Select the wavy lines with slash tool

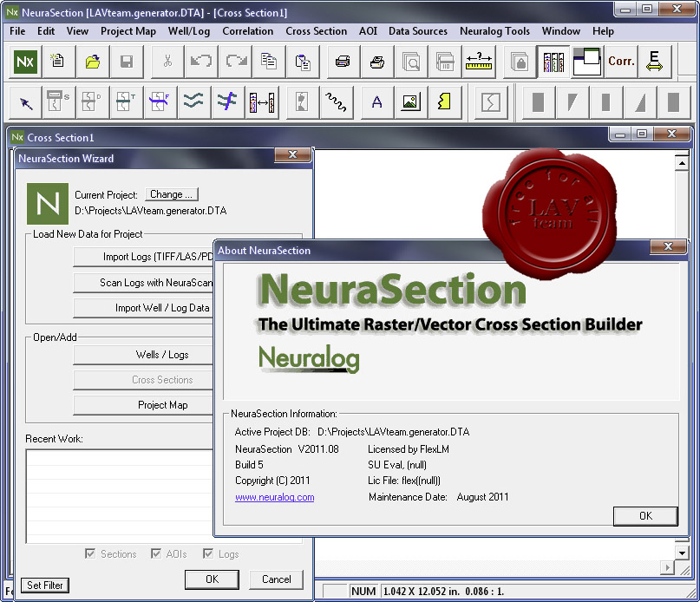coord(227,102)
